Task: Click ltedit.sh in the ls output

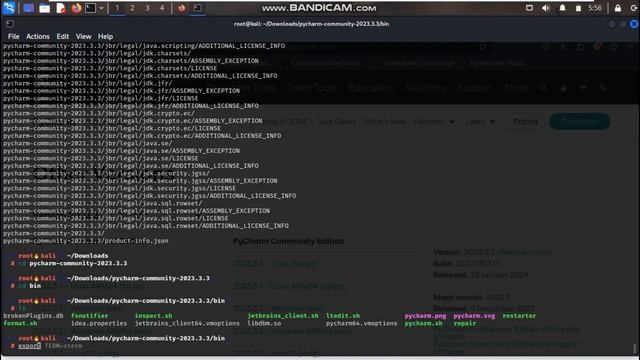Action: (x=343, y=316)
